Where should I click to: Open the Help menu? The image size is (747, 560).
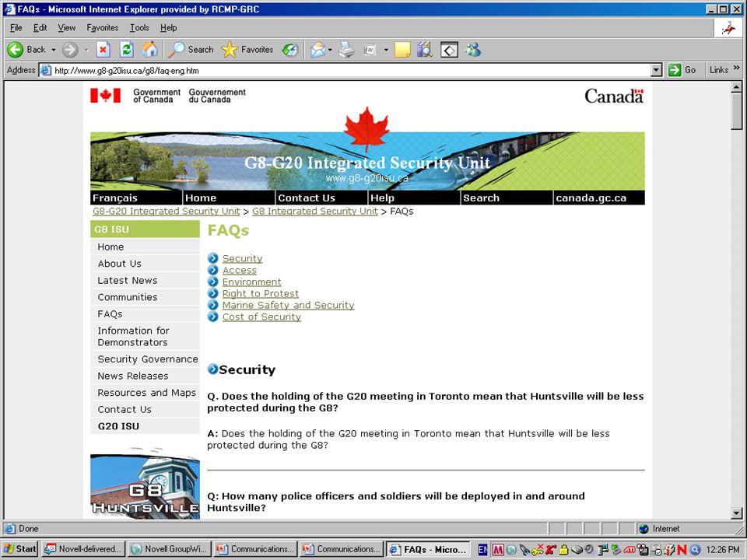point(169,28)
